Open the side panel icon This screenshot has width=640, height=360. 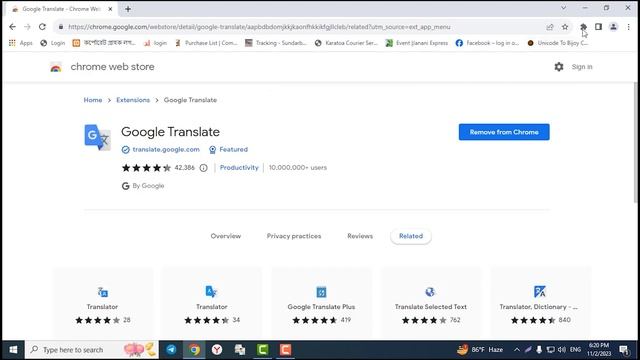coord(598,27)
